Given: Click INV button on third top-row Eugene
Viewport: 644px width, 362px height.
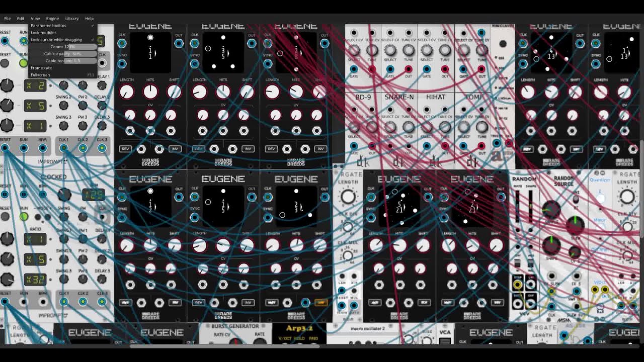Looking at the screenshot, I should point(320,149).
